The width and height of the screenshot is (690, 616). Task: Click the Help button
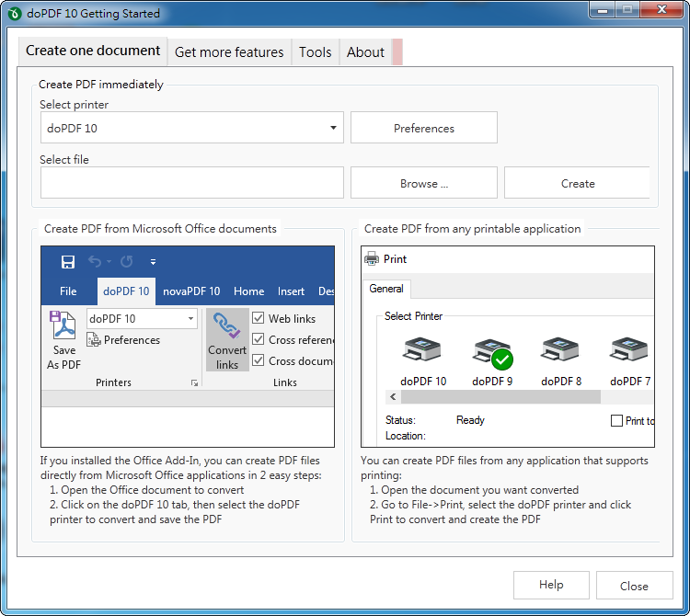click(551, 585)
